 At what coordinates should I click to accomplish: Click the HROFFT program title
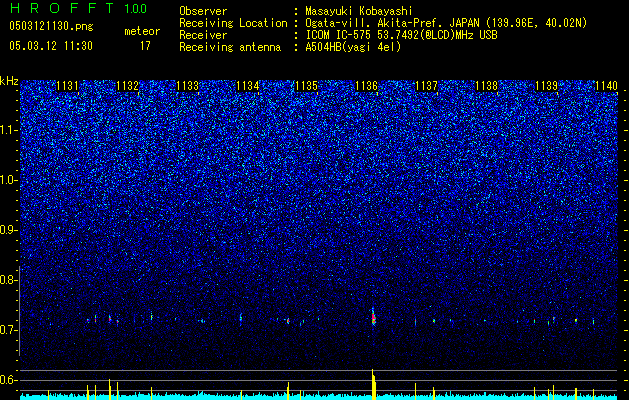tap(62, 9)
